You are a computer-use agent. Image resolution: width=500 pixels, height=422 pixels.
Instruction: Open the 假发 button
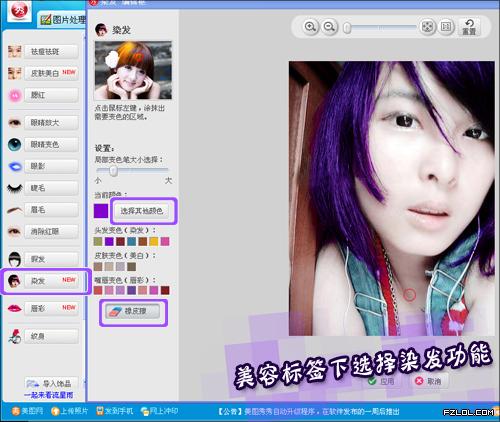click(51, 259)
